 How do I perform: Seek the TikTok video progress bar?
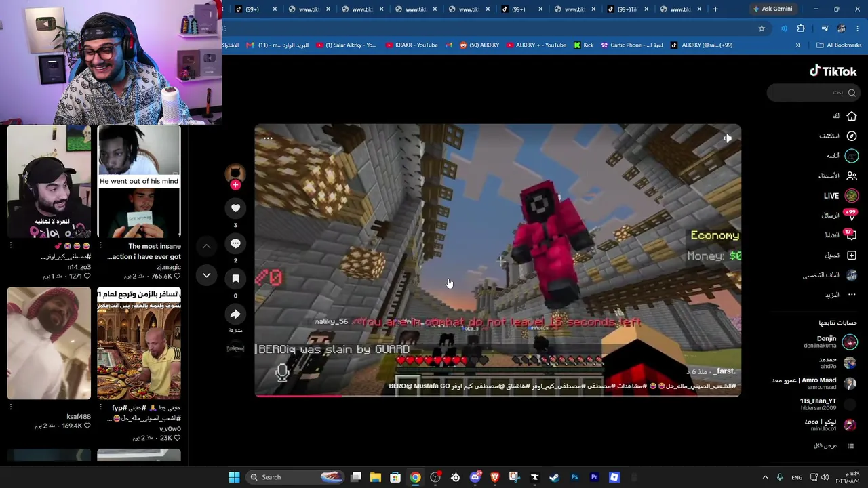(x=498, y=395)
